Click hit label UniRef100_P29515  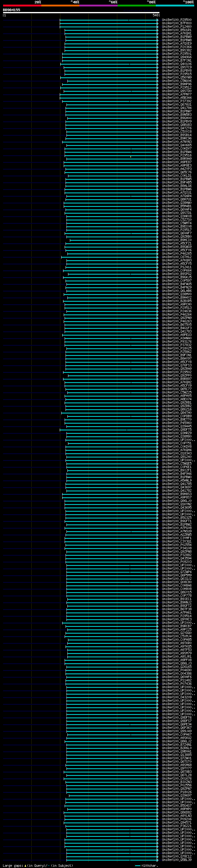[x=176, y=74]
